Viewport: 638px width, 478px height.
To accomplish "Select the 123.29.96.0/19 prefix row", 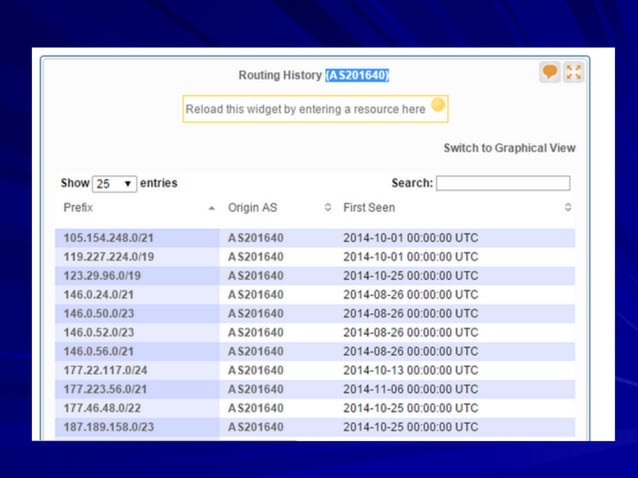I will click(103, 276).
